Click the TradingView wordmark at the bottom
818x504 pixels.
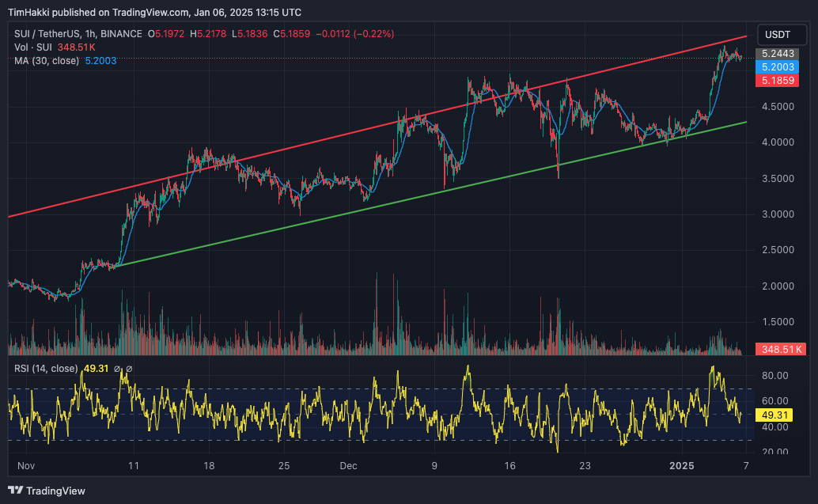55,491
